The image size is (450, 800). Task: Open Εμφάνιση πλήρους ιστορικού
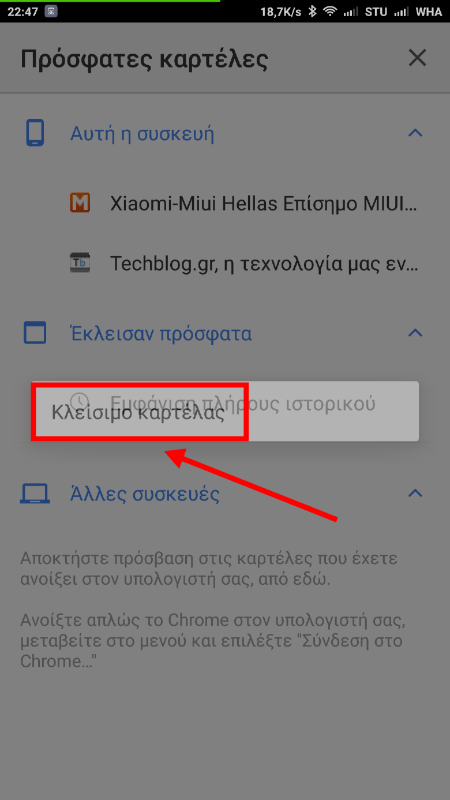pyautogui.click(x=243, y=404)
